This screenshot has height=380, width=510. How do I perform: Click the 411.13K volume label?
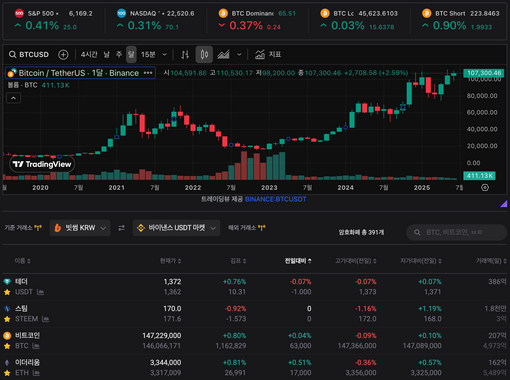pyautogui.click(x=479, y=176)
